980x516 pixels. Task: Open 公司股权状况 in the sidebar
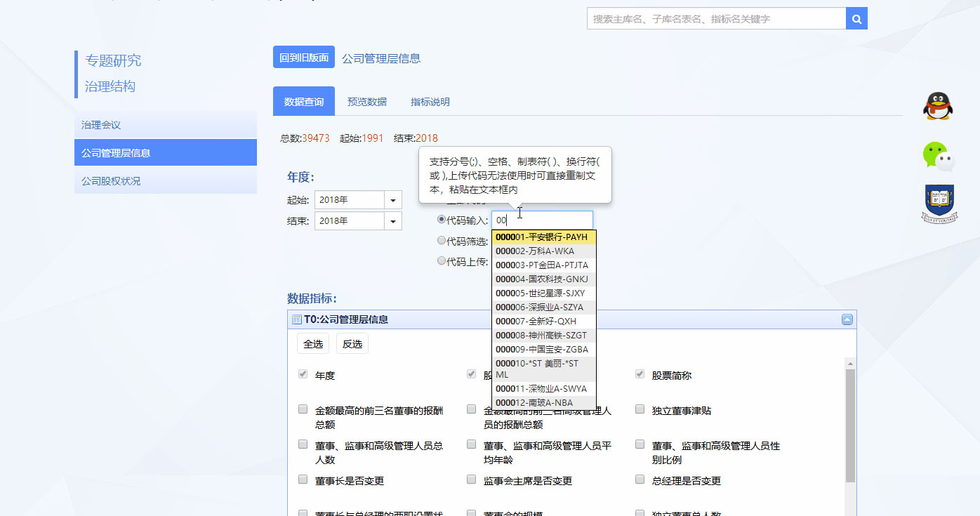(x=166, y=180)
